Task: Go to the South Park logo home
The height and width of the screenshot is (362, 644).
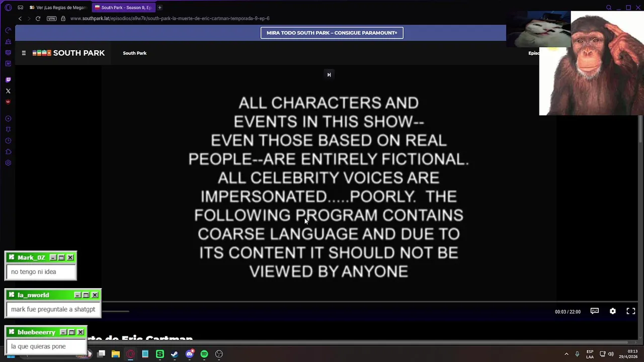Action: pyautogui.click(x=68, y=53)
